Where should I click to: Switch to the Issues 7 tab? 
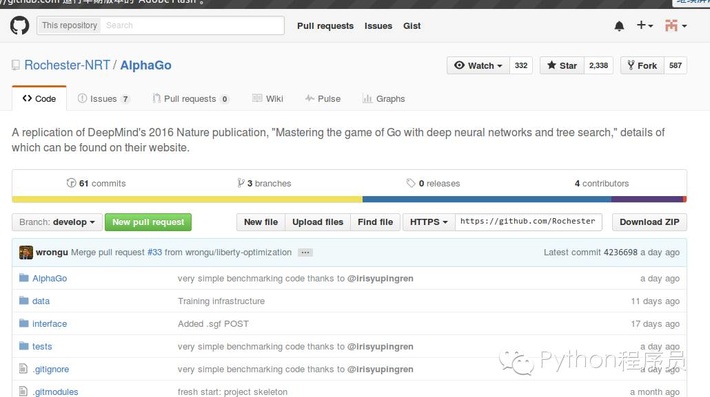(103, 99)
